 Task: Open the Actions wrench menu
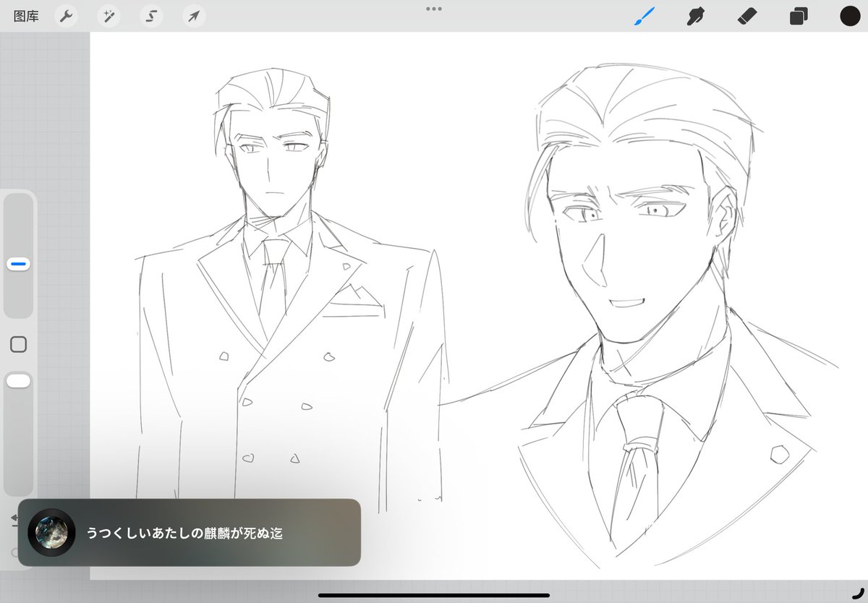66,16
